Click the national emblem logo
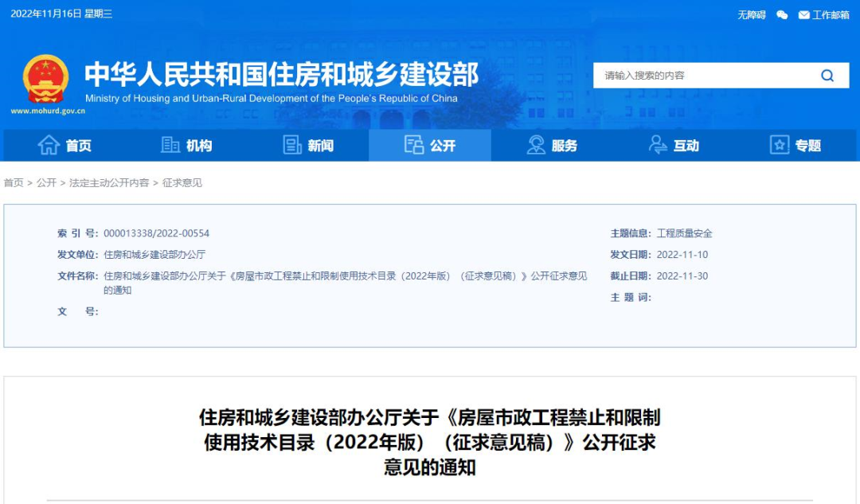This screenshot has height=504, width=860. point(45,77)
